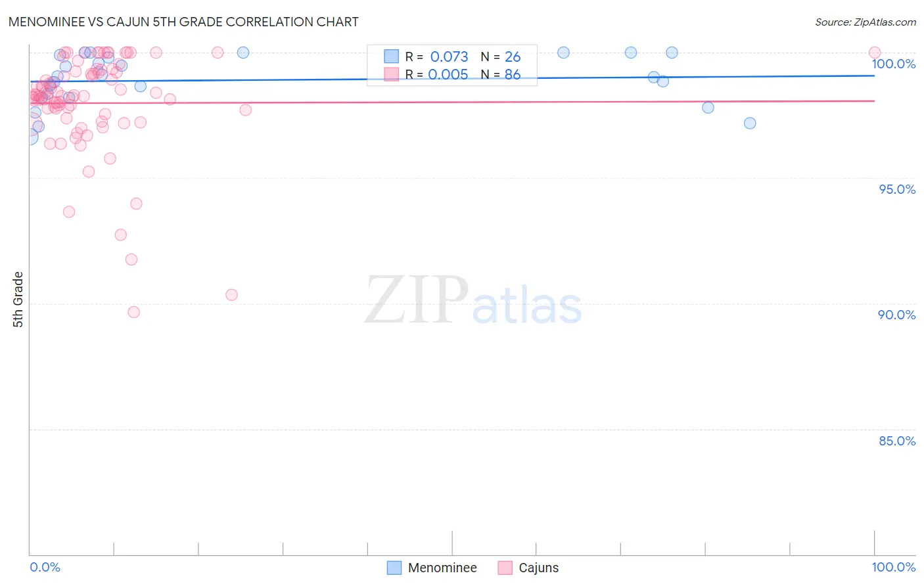Click the ZIPatlas watermark logo

pyautogui.click(x=473, y=301)
